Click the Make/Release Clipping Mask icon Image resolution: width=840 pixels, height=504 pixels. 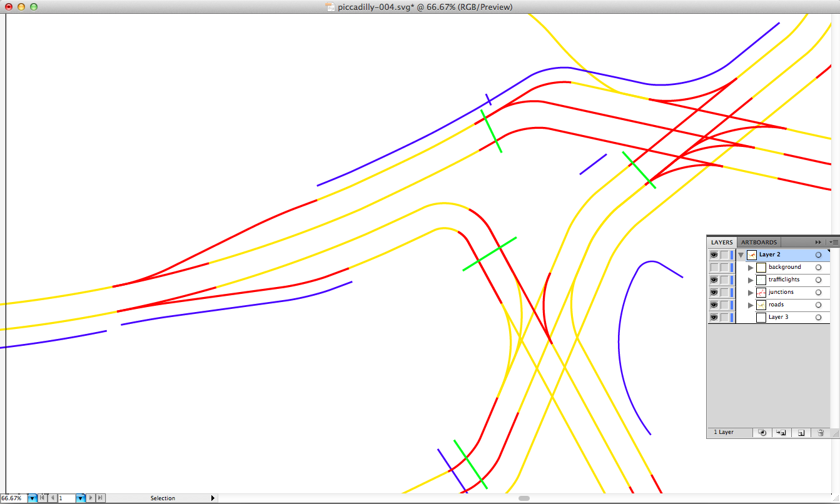coord(762,433)
